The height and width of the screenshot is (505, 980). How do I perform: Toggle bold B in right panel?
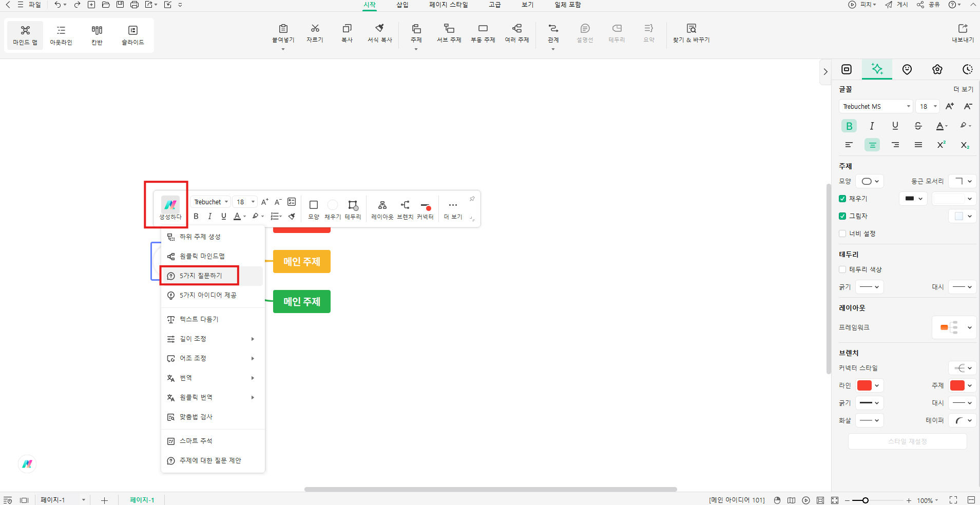click(849, 126)
